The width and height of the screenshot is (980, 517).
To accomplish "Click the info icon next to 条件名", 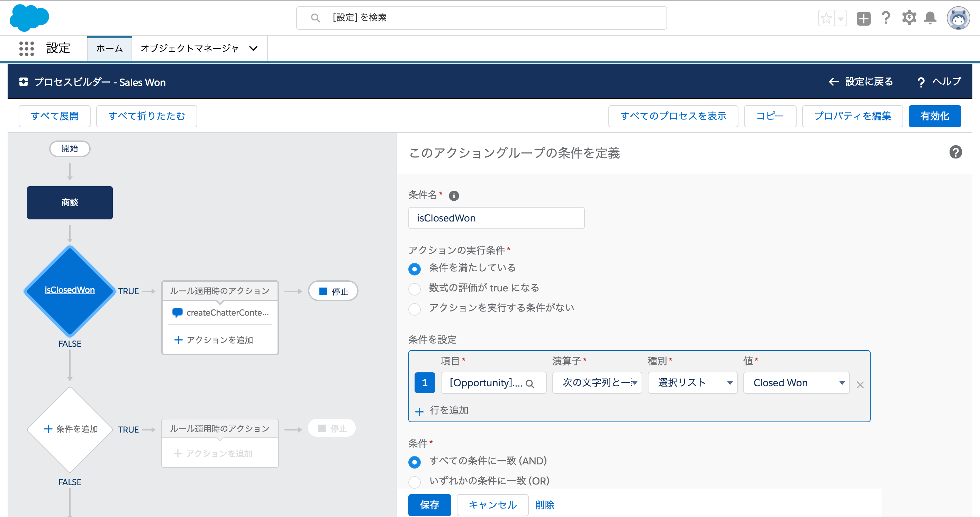I will coord(454,196).
